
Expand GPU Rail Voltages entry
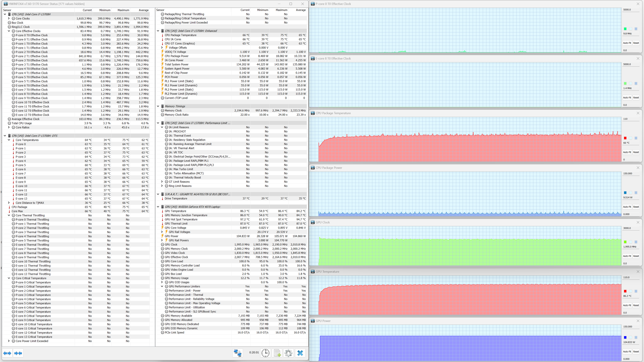(x=162, y=232)
